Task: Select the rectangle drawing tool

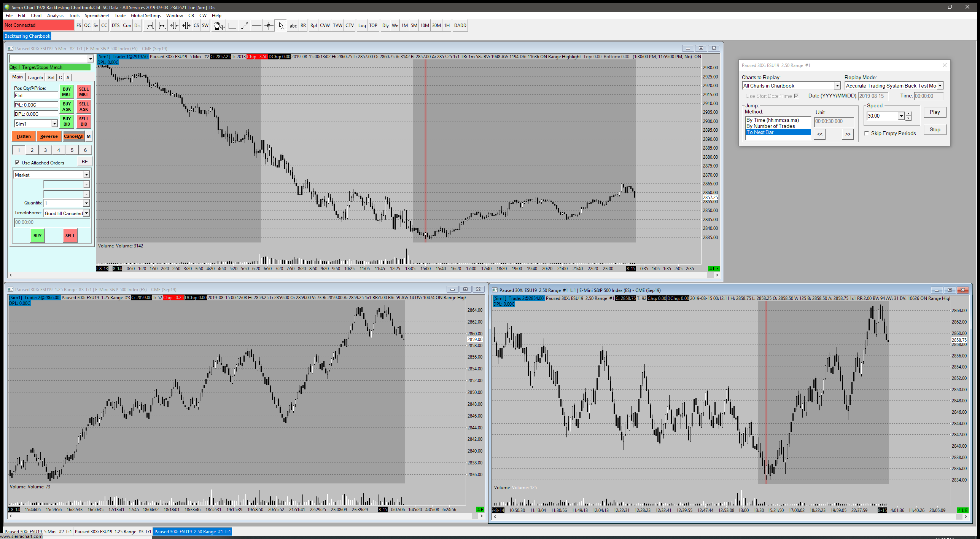Action: 232,26
